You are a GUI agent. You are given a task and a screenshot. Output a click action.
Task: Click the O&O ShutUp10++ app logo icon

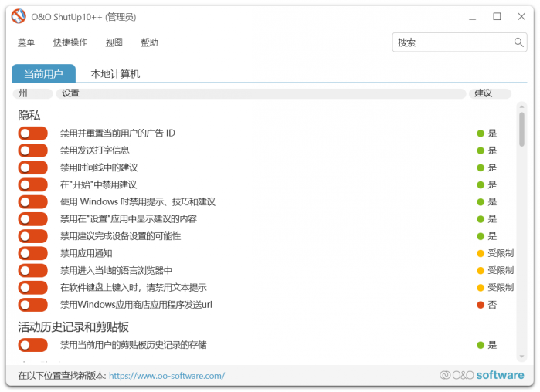19,16
